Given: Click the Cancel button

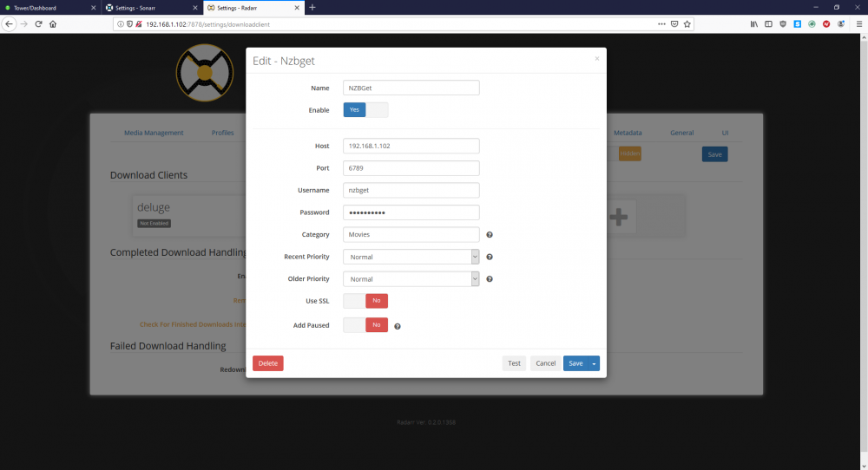Looking at the screenshot, I should (545, 363).
